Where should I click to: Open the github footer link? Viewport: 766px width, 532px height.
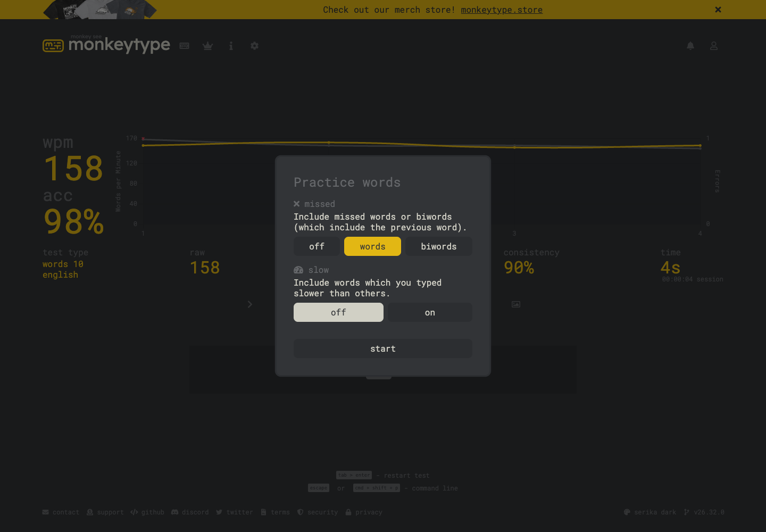(x=147, y=512)
